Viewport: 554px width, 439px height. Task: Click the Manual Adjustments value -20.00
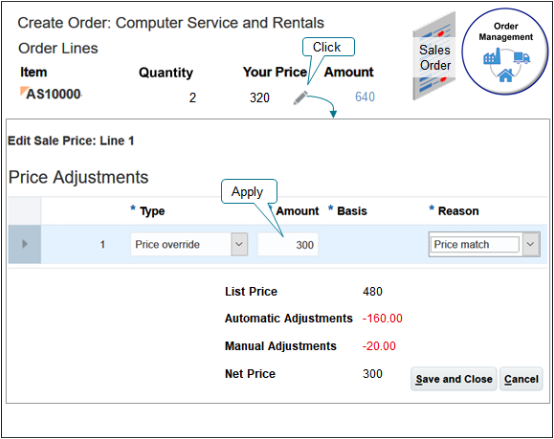379,346
